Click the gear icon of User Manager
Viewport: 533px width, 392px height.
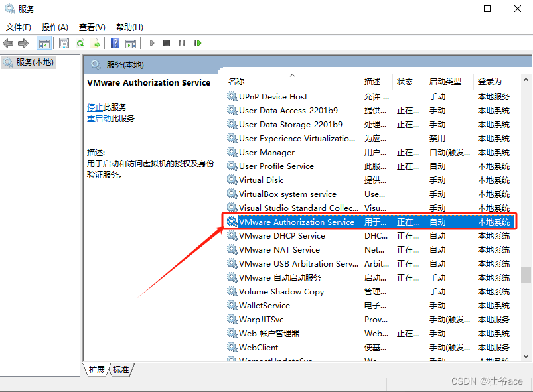(x=232, y=152)
